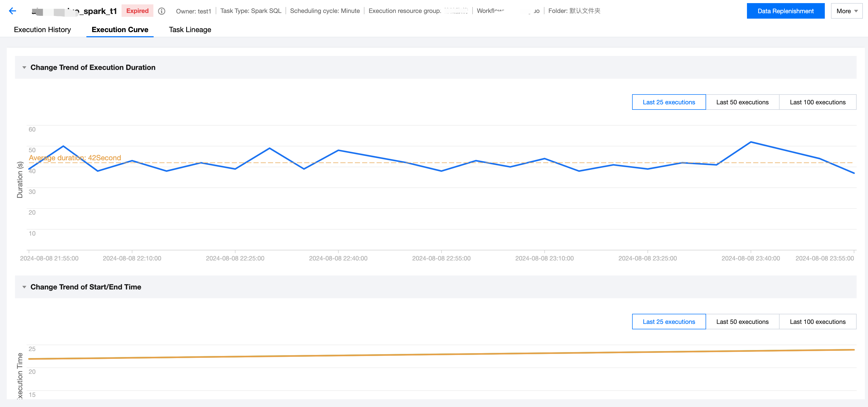Select Last 100 executions for duration chart

(818, 102)
